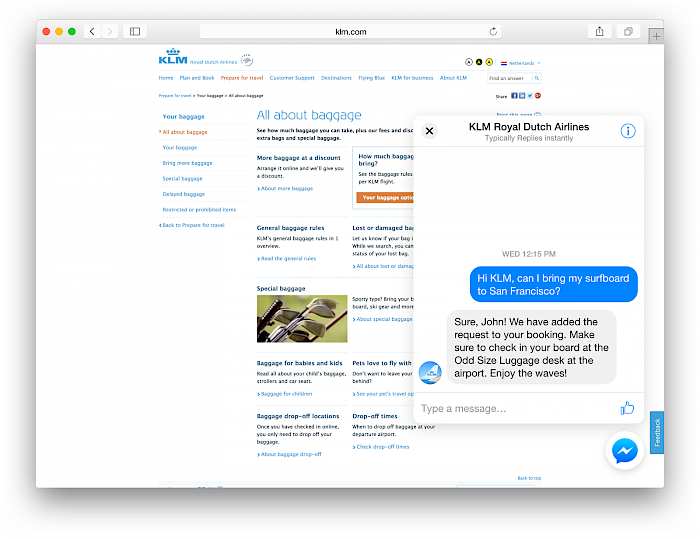The height and width of the screenshot is (539, 700).
Task: Open the Home menu item
Action: pos(166,78)
